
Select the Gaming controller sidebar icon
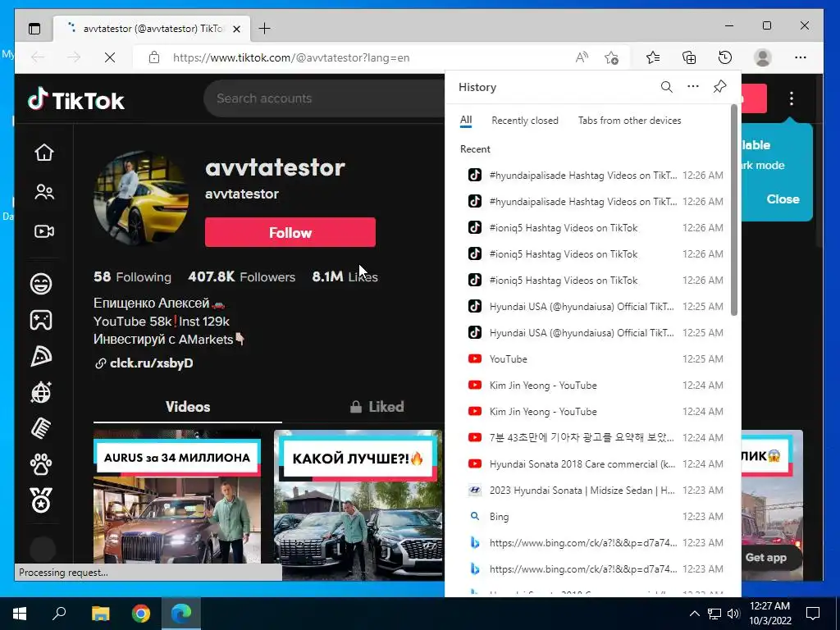click(x=41, y=320)
